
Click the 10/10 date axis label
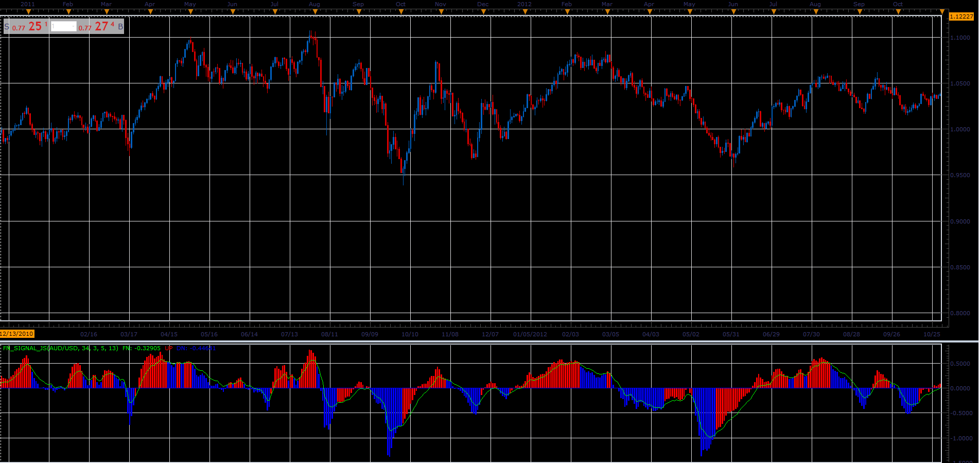[410, 334]
